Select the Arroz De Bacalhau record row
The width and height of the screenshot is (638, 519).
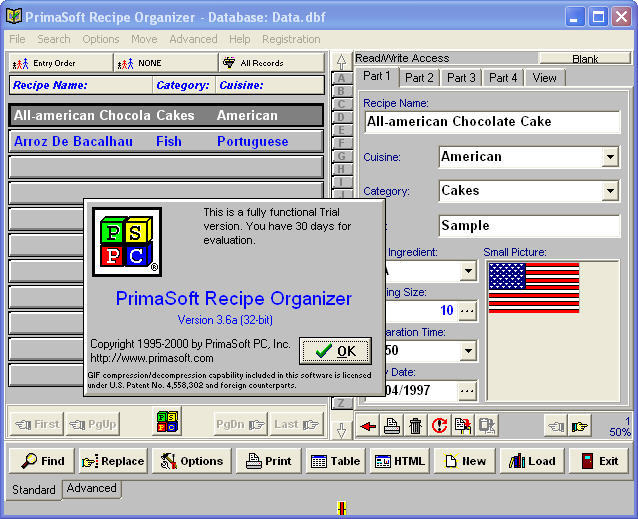tap(166, 142)
